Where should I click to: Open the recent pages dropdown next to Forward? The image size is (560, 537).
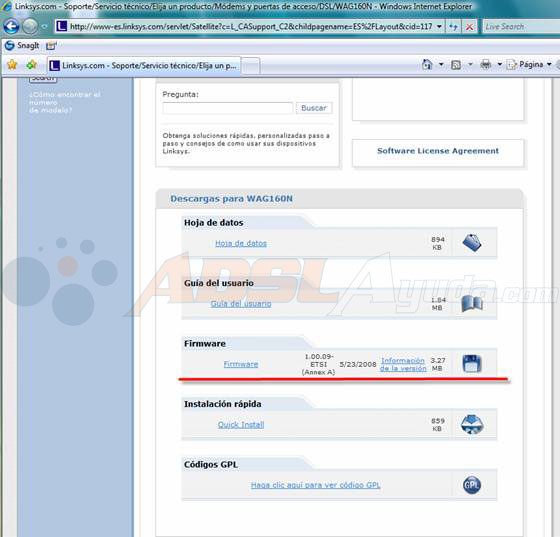click(44, 26)
